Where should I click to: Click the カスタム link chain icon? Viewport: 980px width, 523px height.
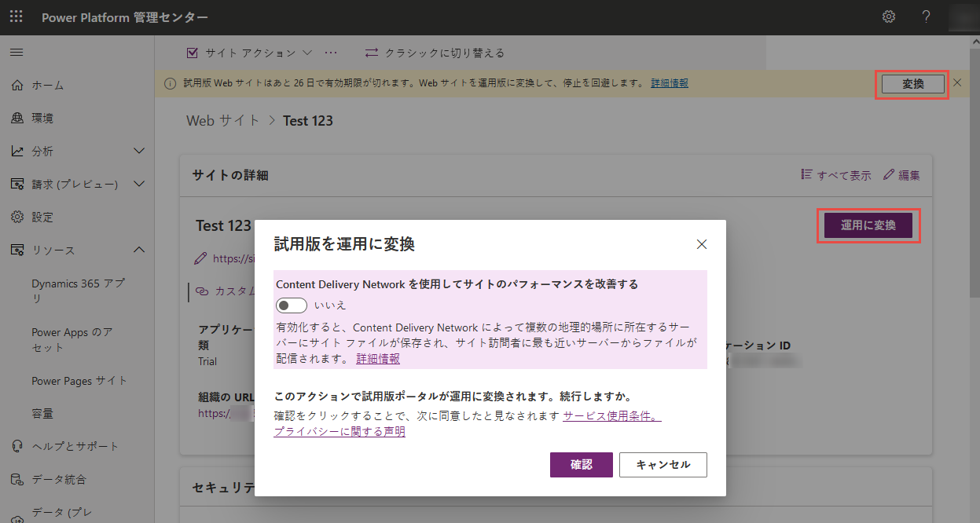[x=202, y=291]
